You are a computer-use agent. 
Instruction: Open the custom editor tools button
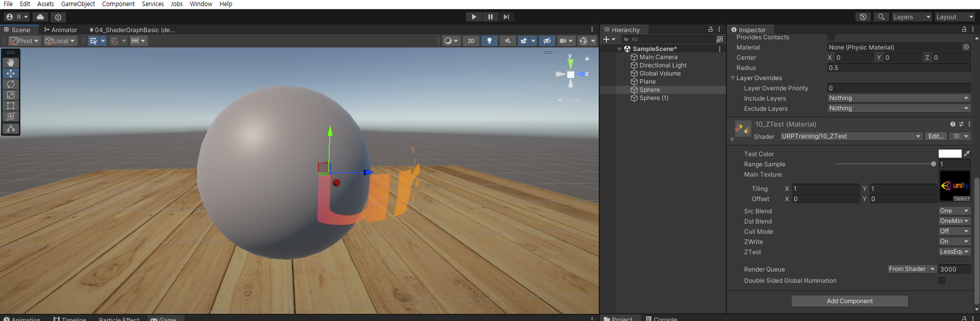click(11, 129)
